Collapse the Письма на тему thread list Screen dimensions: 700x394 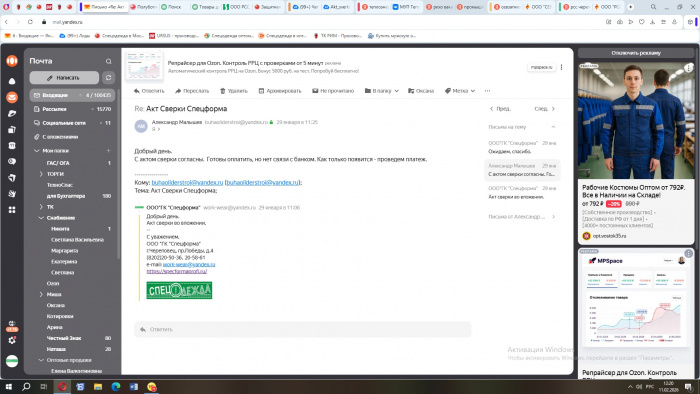[x=553, y=127]
